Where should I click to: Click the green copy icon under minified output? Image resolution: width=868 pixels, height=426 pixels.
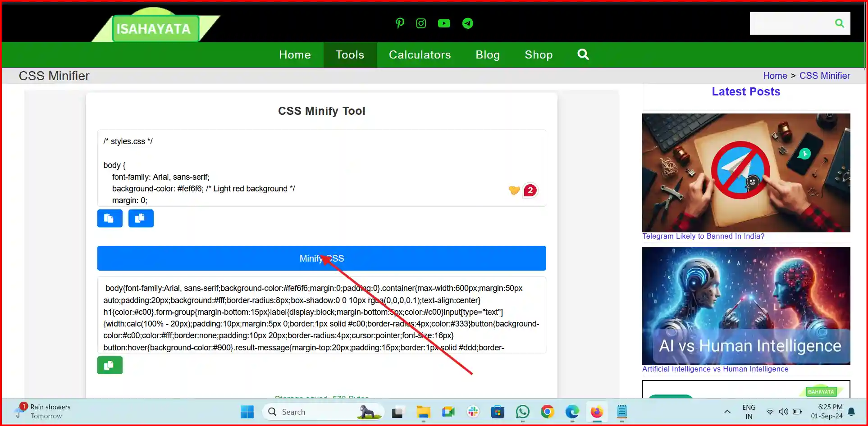click(x=110, y=365)
